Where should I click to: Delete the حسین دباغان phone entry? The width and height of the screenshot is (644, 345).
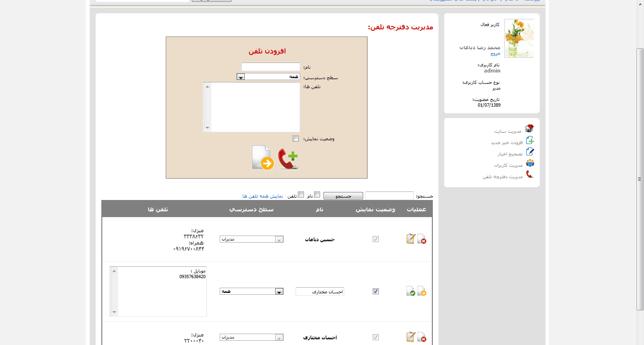pyautogui.click(x=421, y=239)
